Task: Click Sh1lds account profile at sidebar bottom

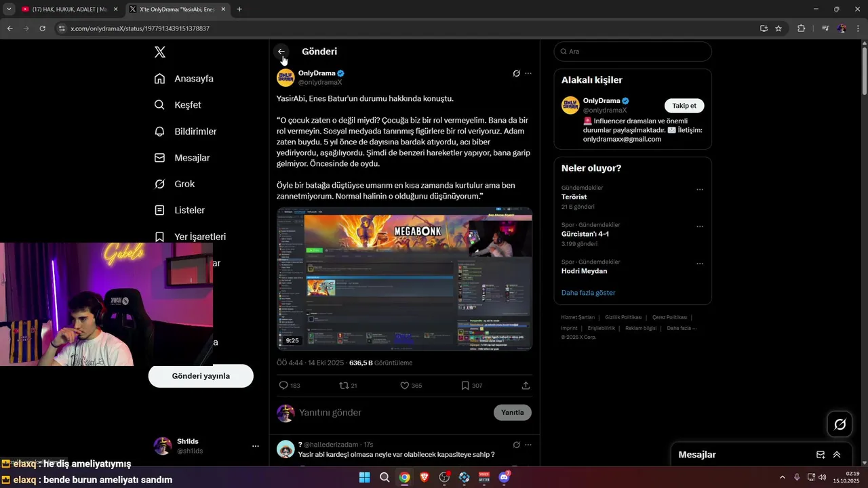Action: pyautogui.click(x=208, y=446)
